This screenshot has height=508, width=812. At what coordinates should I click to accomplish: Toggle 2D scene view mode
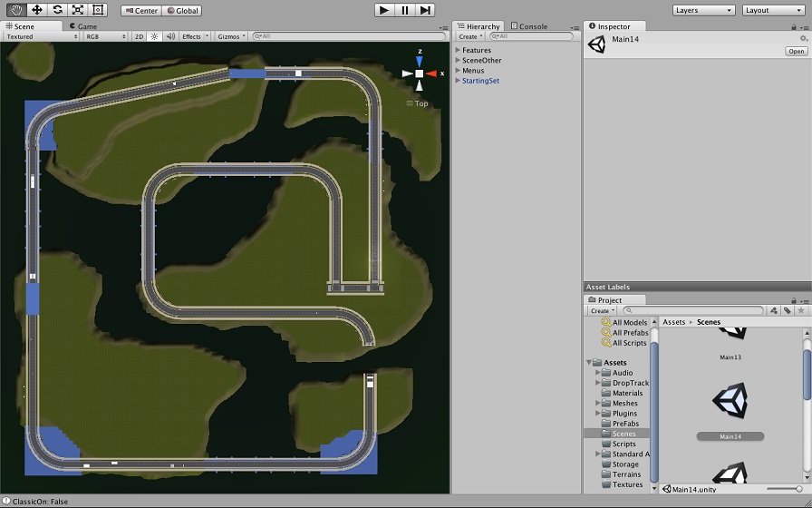click(x=139, y=37)
